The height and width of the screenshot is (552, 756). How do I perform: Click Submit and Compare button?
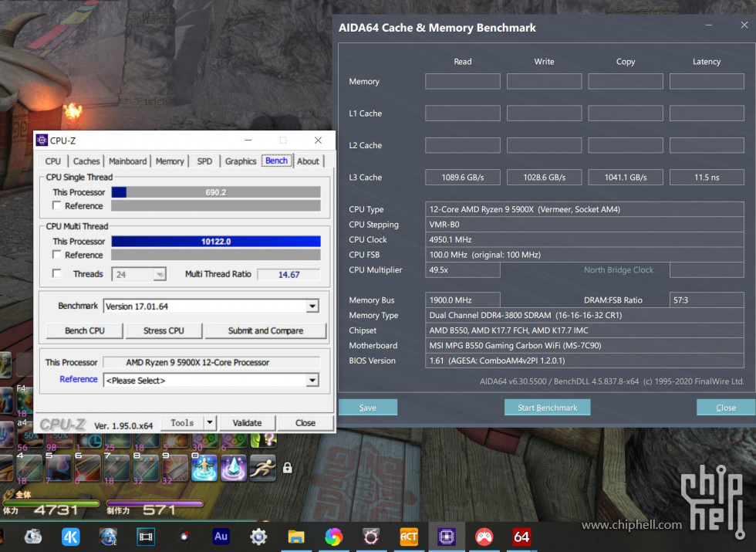click(x=265, y=330)
